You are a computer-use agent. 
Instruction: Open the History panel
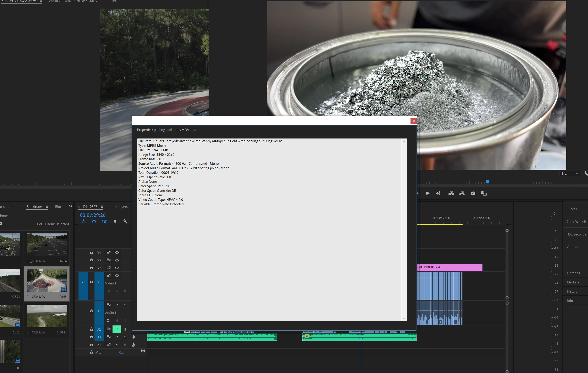click(572, 291)
